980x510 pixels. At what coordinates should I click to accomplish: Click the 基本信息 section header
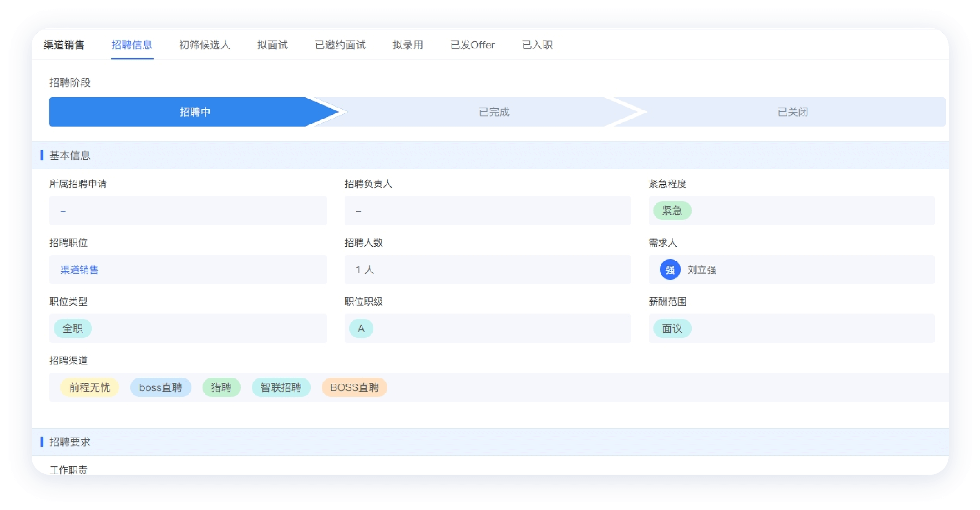click(490, 156)
